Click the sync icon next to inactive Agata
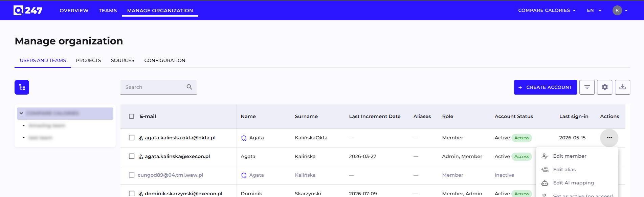Image resolution: width=644 pixels, height=197 pixels. pos(244,175)
